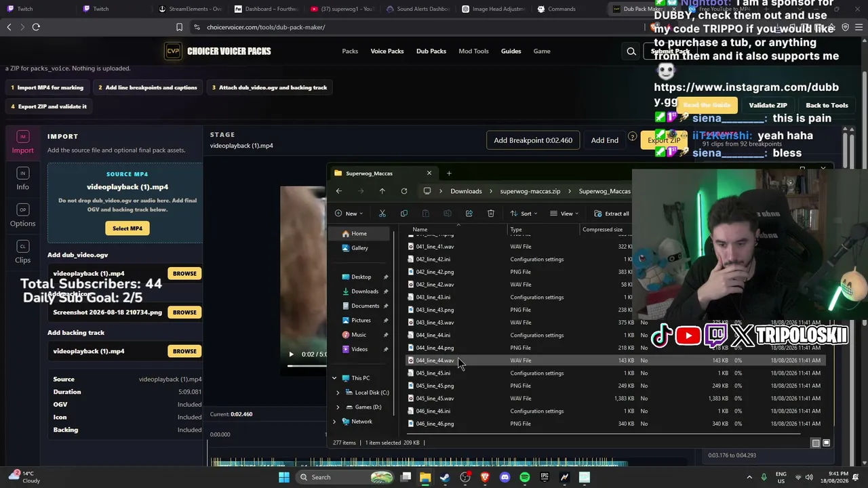The image size is (868, 488).
Task: Reload the browser page
Action: pos(36,27)
